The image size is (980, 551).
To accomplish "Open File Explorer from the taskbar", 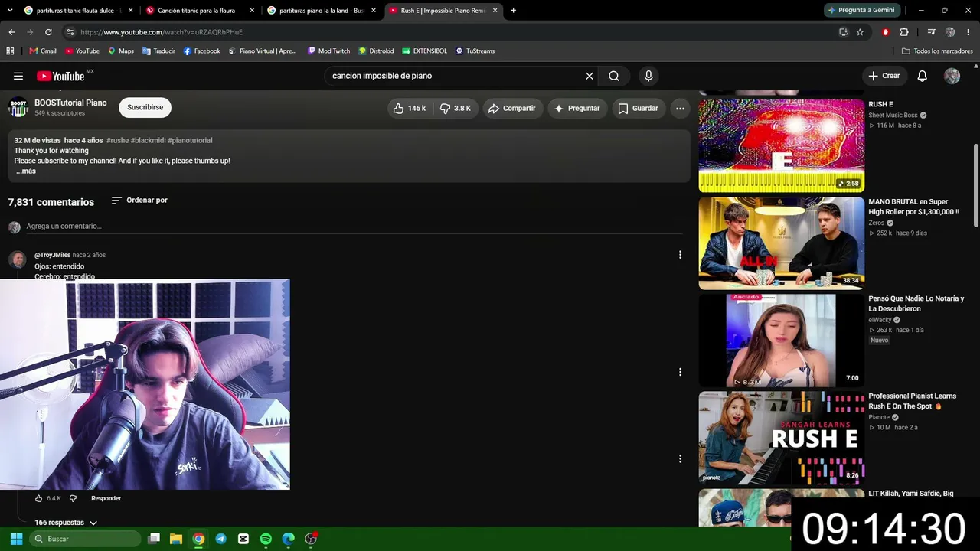I will [176, 539].
